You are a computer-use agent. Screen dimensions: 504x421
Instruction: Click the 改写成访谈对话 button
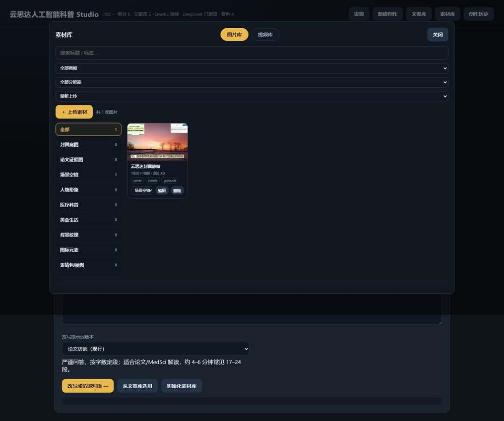[x=88, y=386]
